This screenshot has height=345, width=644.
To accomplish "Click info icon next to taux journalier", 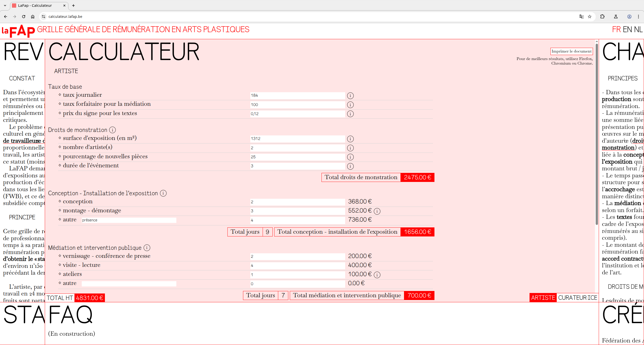I will coord(350,96).
